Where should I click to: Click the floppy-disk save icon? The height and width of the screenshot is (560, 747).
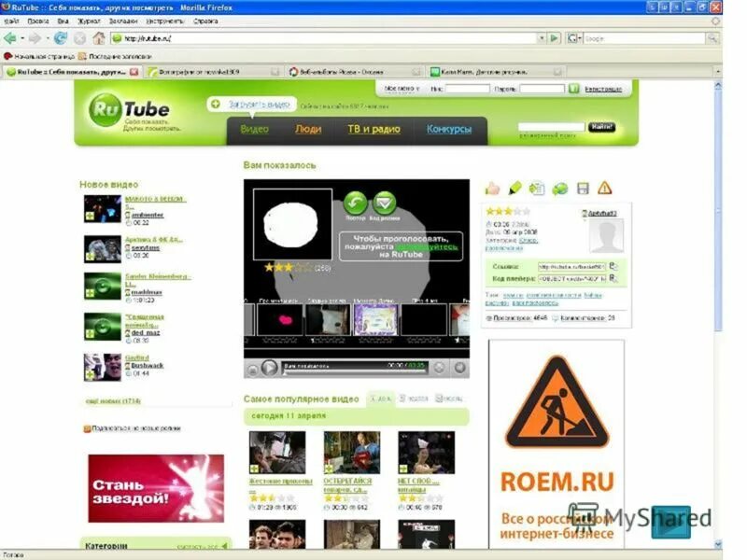click(583, 189)
